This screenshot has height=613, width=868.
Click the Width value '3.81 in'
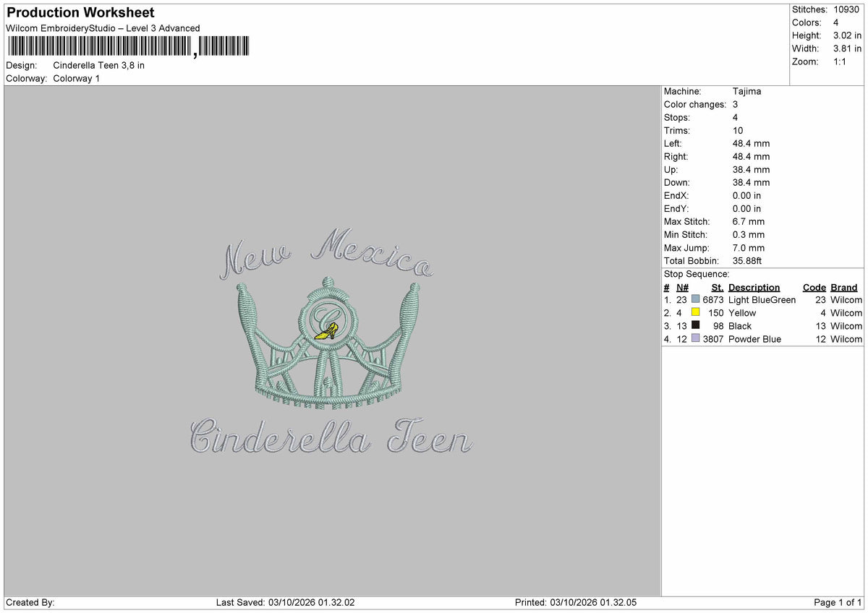pyautogui.click(x=848, y=48)
